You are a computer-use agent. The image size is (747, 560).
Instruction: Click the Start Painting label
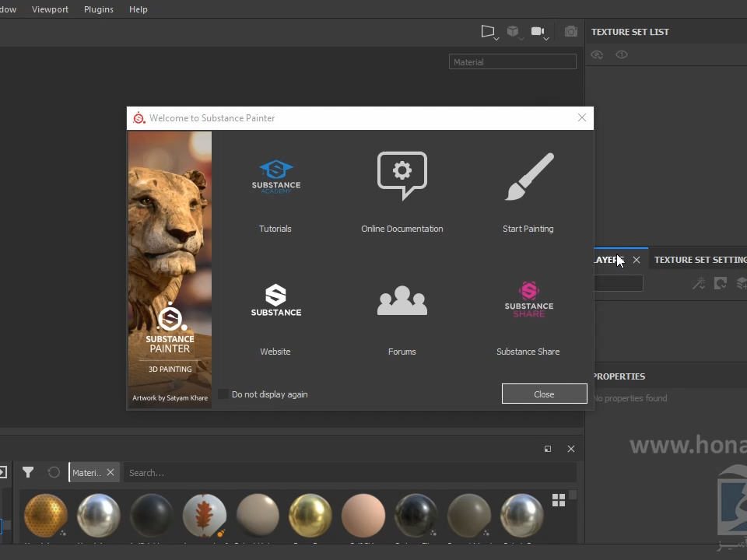[x=528, y=229]
